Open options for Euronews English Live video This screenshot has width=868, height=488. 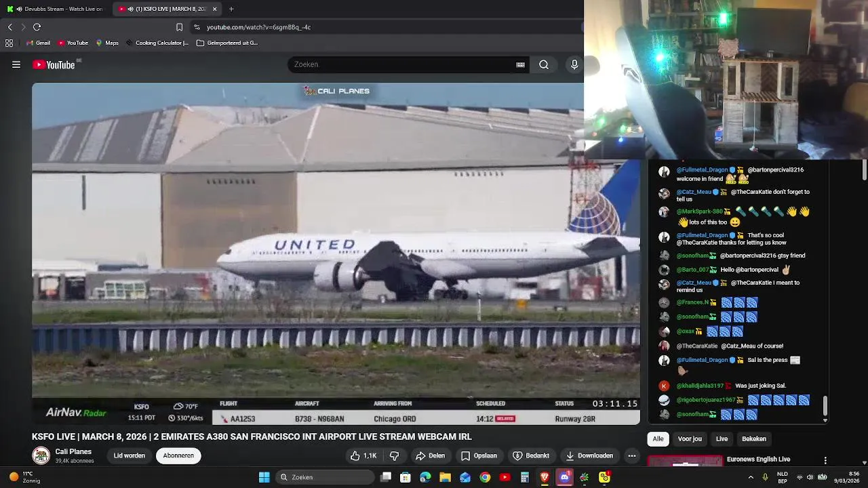pos(825,461)
